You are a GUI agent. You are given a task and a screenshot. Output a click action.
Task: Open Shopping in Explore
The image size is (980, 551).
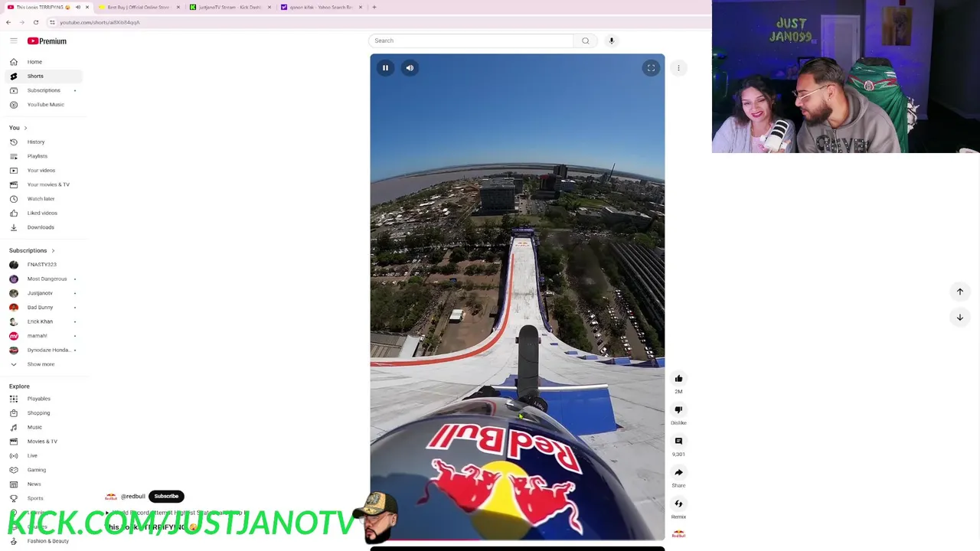coord(42,413)
